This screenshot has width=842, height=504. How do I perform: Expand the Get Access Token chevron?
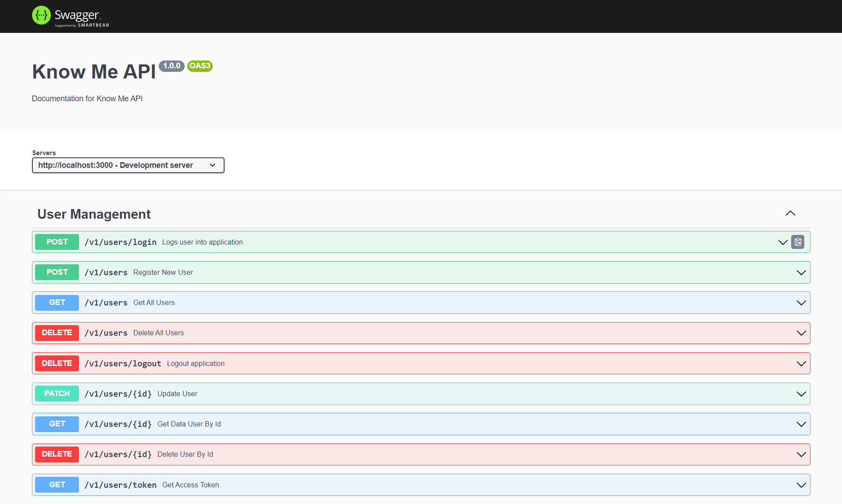coord(801,485)
